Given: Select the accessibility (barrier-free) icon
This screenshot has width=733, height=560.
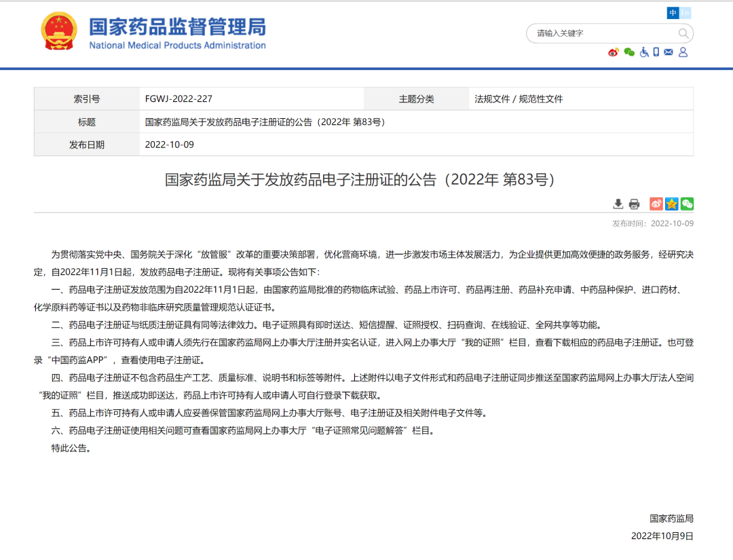Looking at the screenshot, I should click(x=643, y=52).
